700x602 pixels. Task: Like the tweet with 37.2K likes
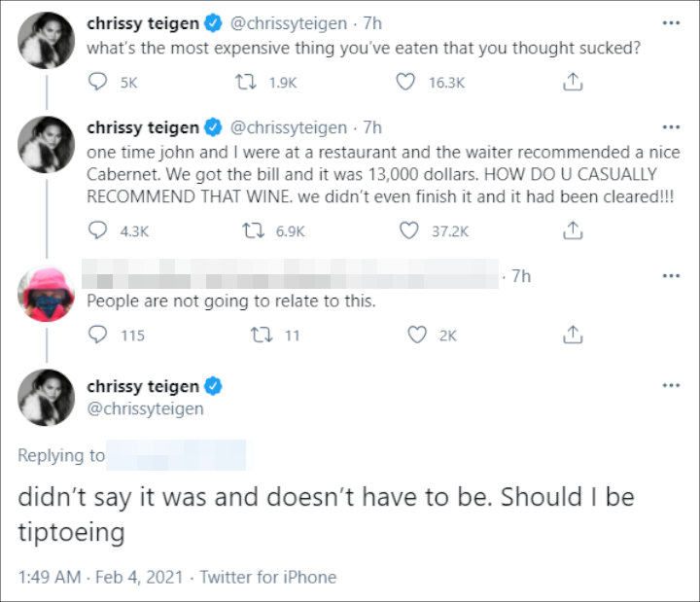408,230
